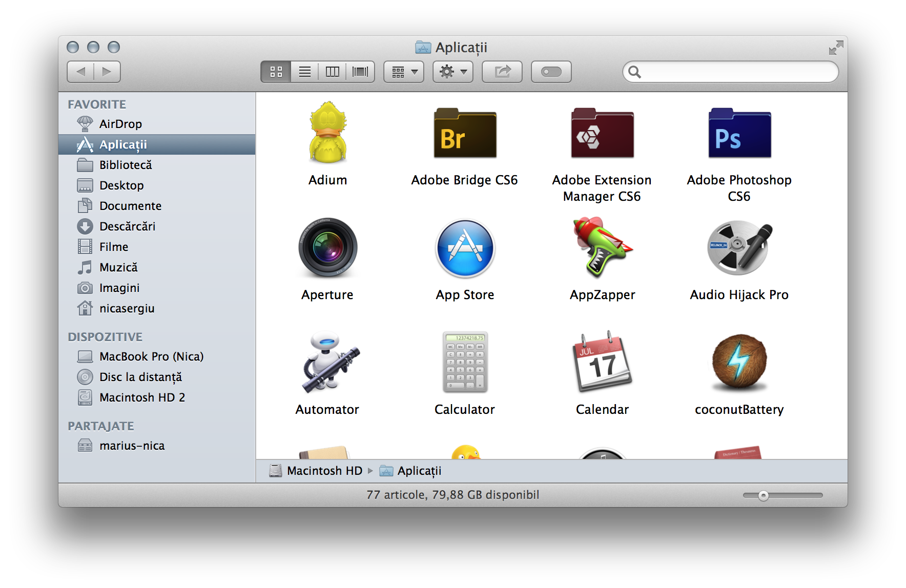Toggle the label pill button in toolbar

click(x=551, y=72)
